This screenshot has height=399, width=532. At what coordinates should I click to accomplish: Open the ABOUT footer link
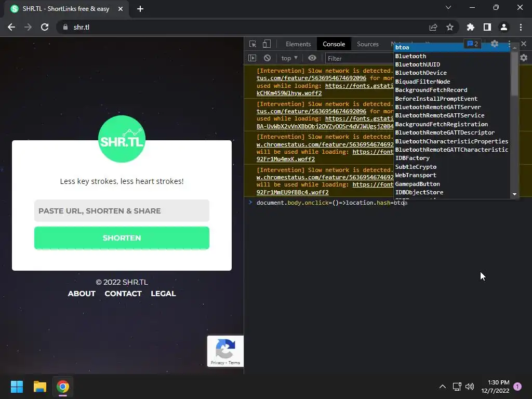pyautogui.click(x=82, y=294)
